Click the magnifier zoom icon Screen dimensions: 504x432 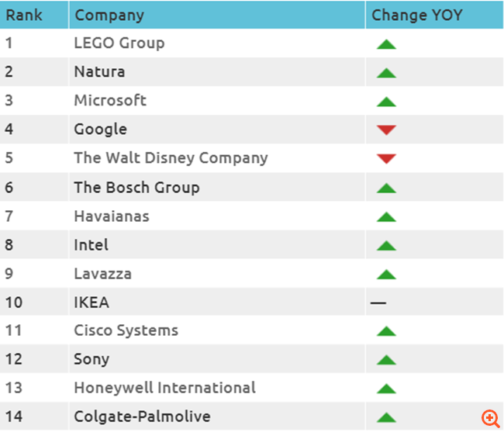click(x=490, y=418)
